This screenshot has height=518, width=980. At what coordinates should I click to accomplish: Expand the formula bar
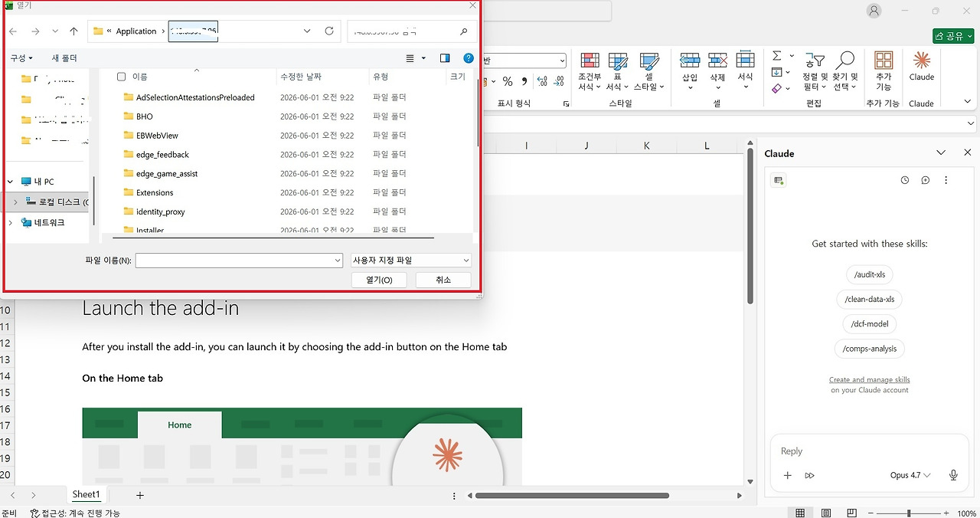click(x=972, y=123)
